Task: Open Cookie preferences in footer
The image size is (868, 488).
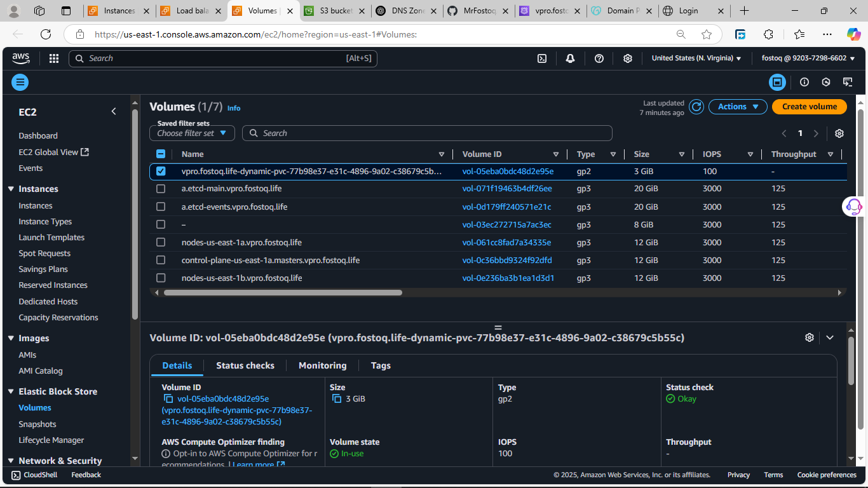Action: tap(827, 475)
